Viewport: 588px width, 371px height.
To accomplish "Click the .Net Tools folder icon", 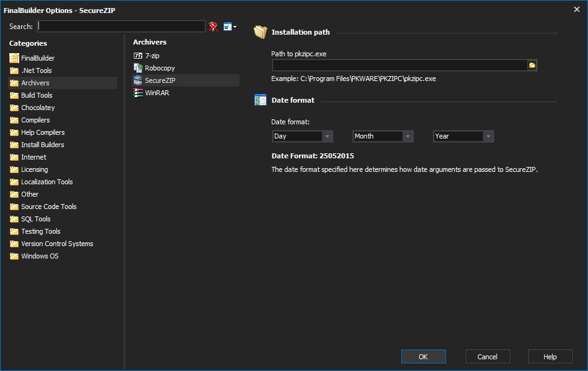I will tap(14, 70).
